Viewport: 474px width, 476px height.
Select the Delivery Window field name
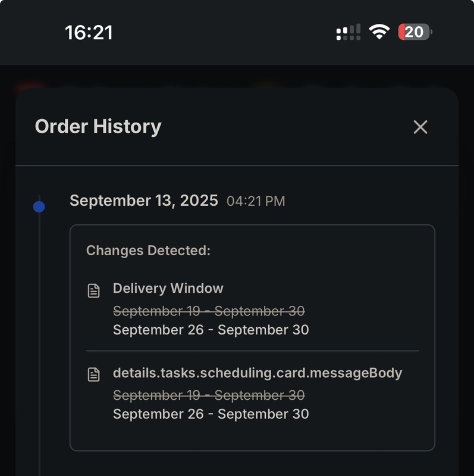168,289
